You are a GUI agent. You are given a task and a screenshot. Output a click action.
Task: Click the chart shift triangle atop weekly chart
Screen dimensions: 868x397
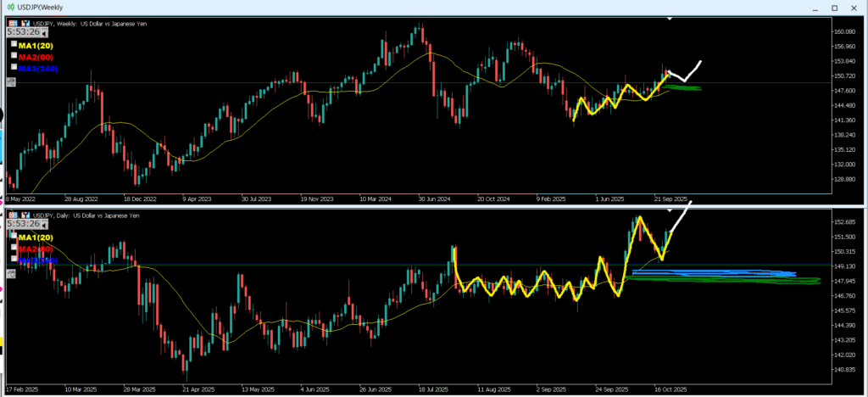coord(670,18)
